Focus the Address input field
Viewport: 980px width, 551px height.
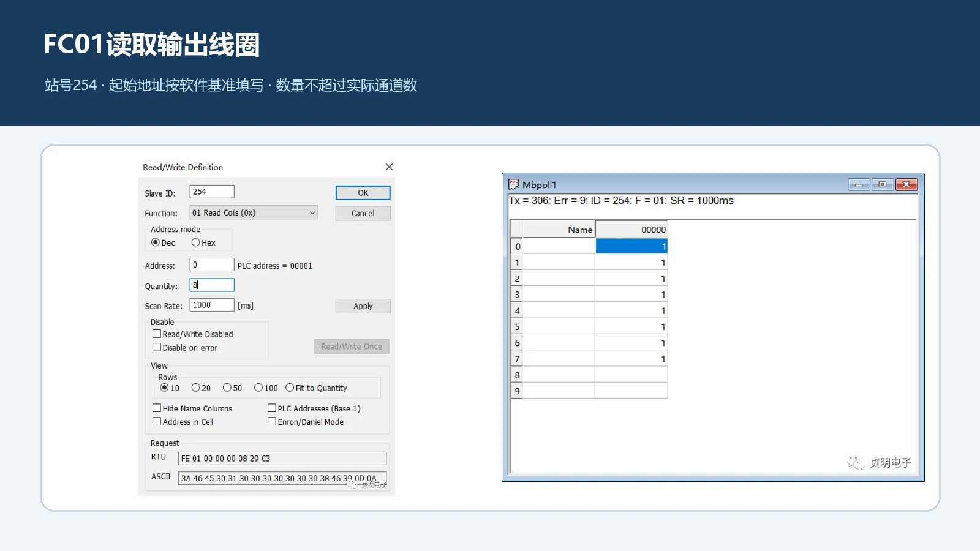pos(212,264)
